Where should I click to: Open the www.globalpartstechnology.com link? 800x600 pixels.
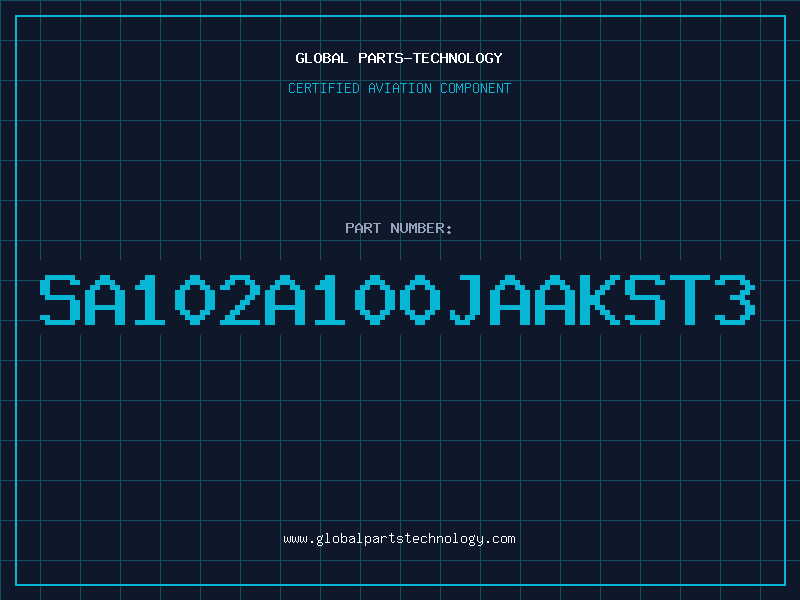tap(399, 539)
